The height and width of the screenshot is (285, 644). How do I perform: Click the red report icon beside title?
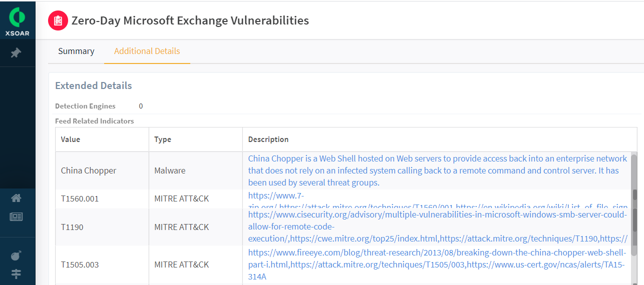58,20
